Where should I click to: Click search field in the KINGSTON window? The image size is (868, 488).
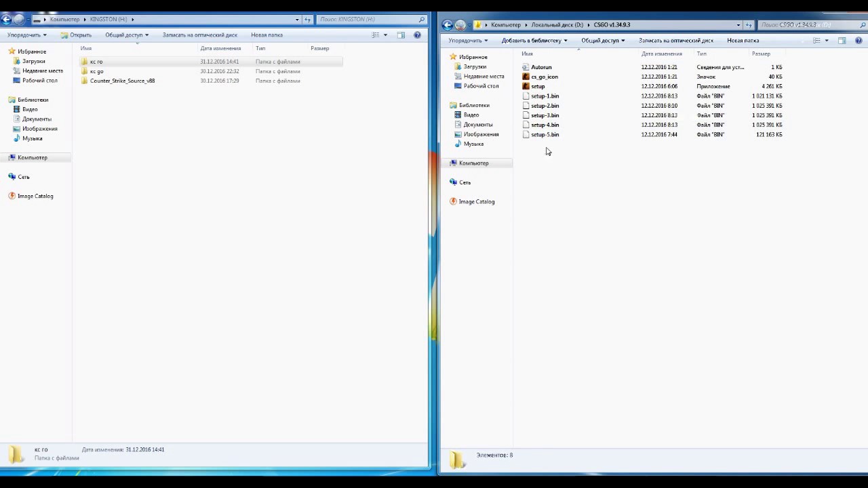tap(371, 20)
